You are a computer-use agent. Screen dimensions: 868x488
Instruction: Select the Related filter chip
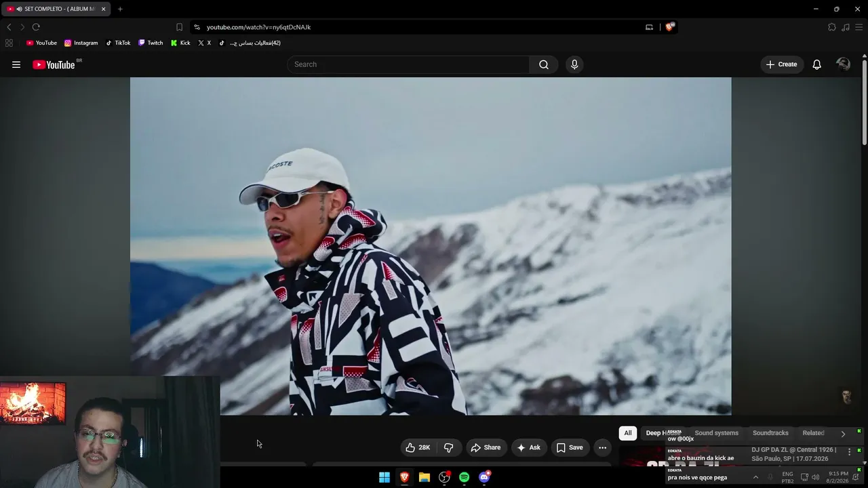coord(813,433)
